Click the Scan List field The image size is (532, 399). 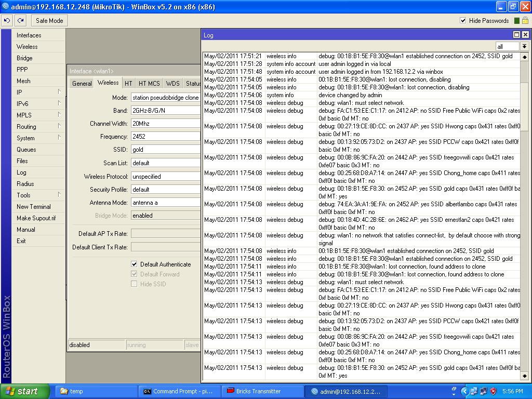pyautogui.click(x=166, y=163)
